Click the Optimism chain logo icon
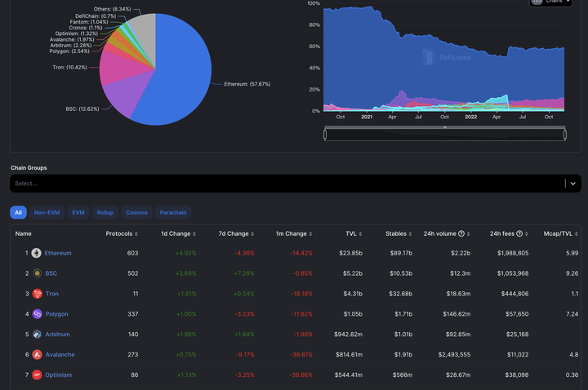This screenshot has width=588, height=390. (x=37, y=374)
